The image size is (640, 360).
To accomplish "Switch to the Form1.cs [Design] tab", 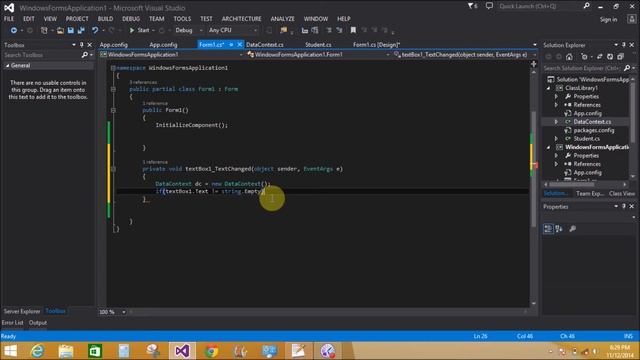I will tap(376, 45).
